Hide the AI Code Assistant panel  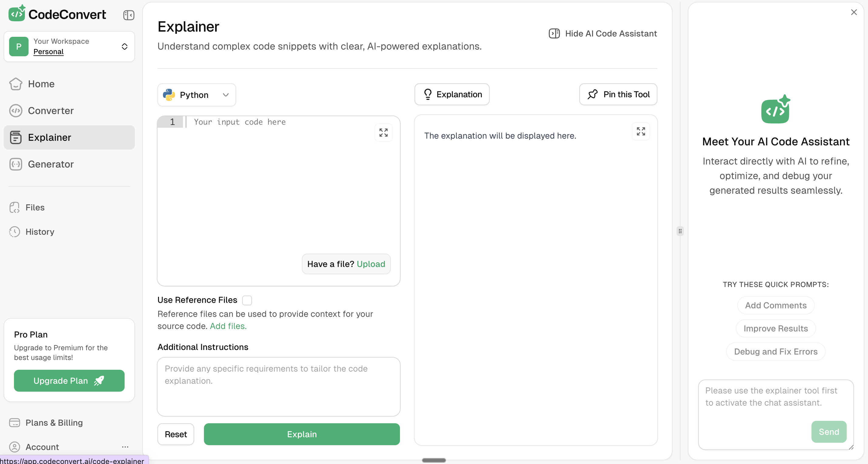pos(603,34)
